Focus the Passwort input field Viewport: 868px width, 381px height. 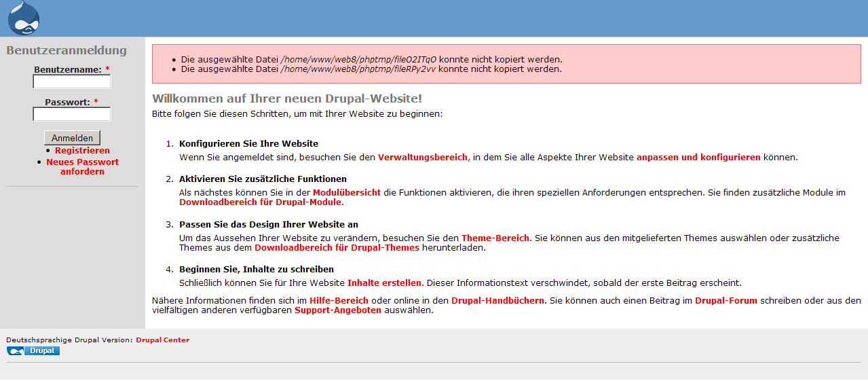[x=72, y=114]
